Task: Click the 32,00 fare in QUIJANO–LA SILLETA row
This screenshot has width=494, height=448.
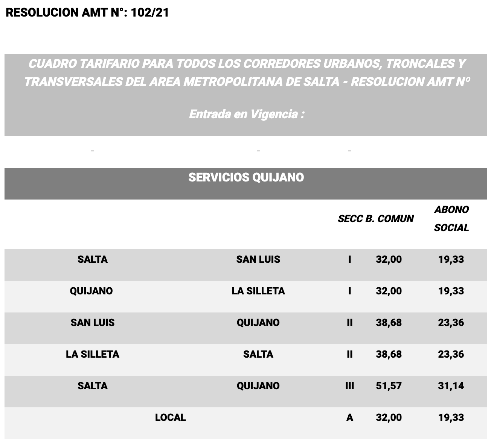Action: click(389, 291)
